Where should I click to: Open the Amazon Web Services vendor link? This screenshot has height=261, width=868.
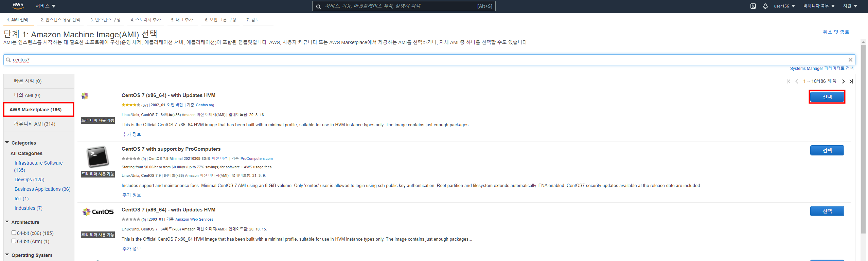tap(194, 219)
